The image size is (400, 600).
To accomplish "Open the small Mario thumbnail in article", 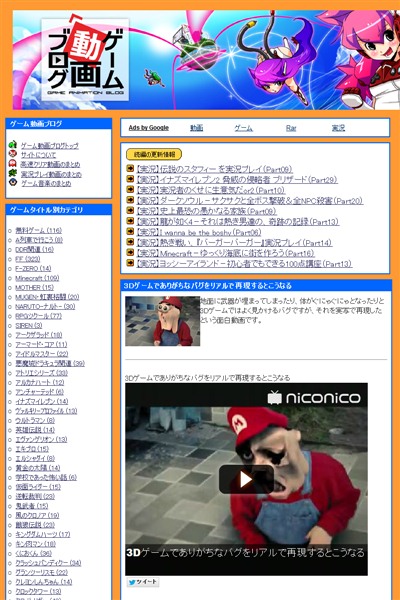I will click(x=163, y=321).
